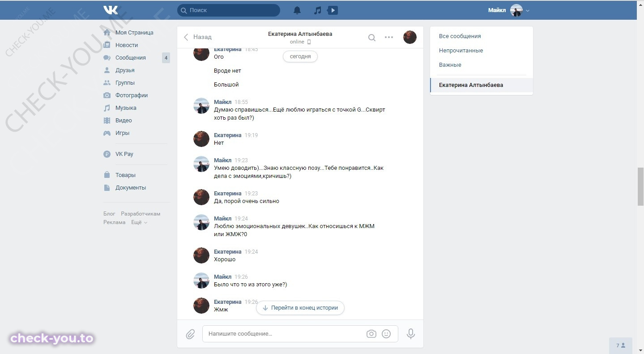Open Новости feed
This screenshot has height=354, width=644.
[x=127, y=45]
